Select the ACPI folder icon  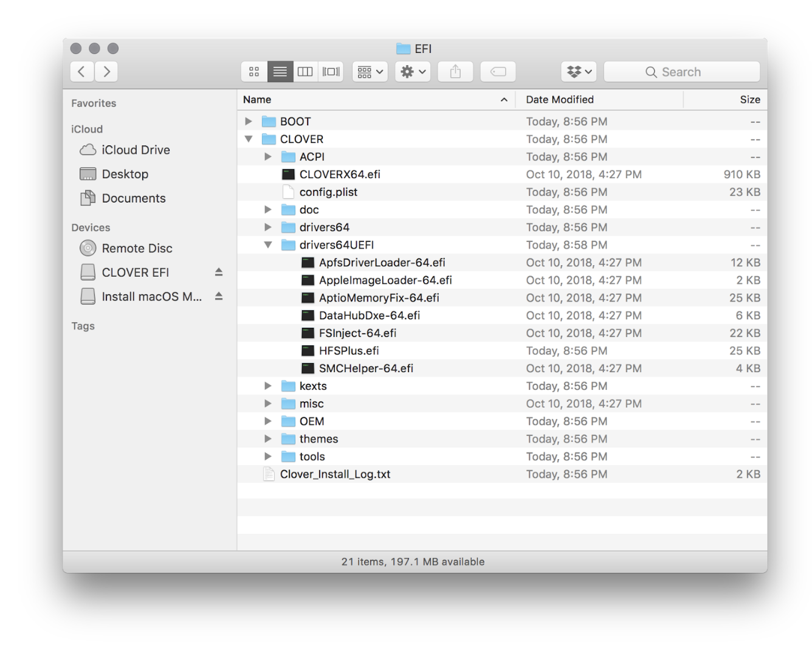[x=288, y=157]
